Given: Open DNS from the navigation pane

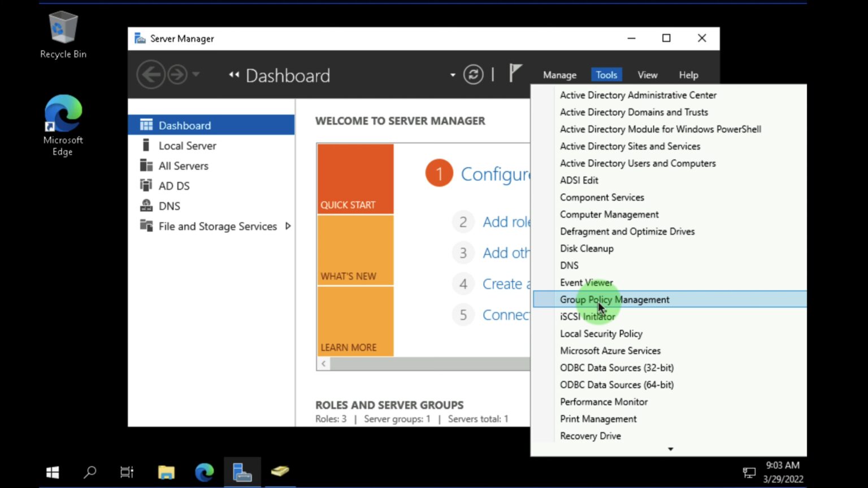Looking at the screenshot, I should click(x=168, y=206).
